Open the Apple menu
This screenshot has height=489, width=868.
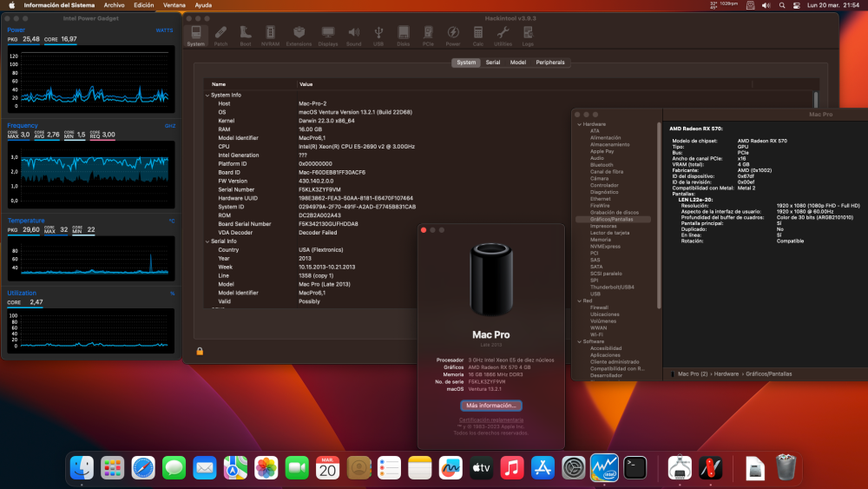pyautogui.click(x=11, y=5)
